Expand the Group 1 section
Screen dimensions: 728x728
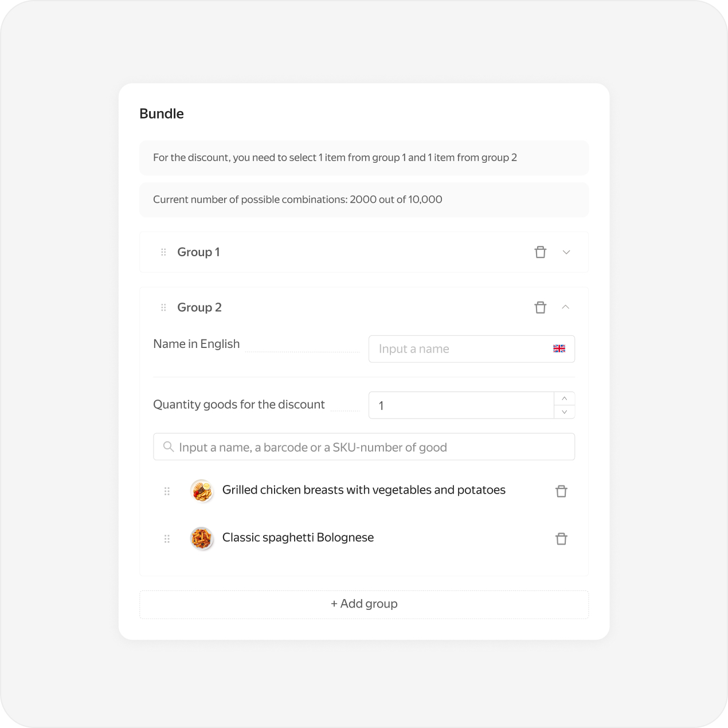click(566, 252)
